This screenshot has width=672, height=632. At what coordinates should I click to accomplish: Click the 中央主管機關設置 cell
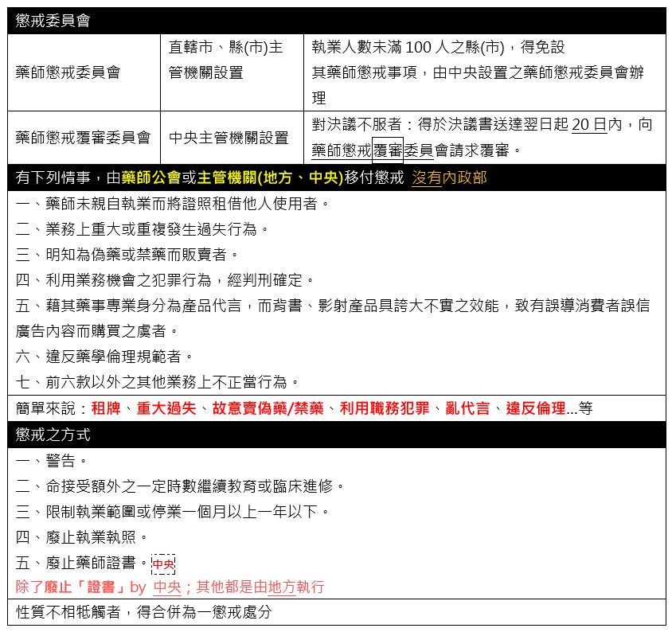coord(229,138)
